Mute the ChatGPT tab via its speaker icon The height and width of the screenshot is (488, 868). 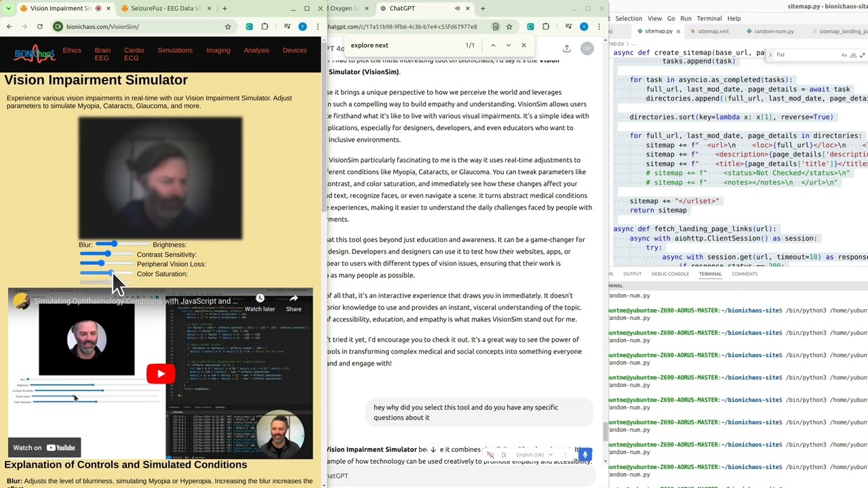click(457, 9)
